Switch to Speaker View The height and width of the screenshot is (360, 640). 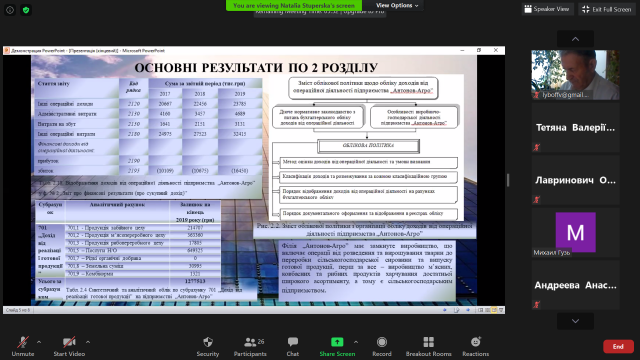pos(547,9)
